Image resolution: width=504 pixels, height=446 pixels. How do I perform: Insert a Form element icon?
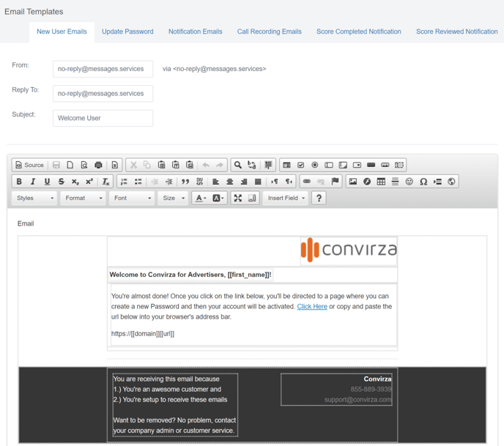[x=286, y=165]
